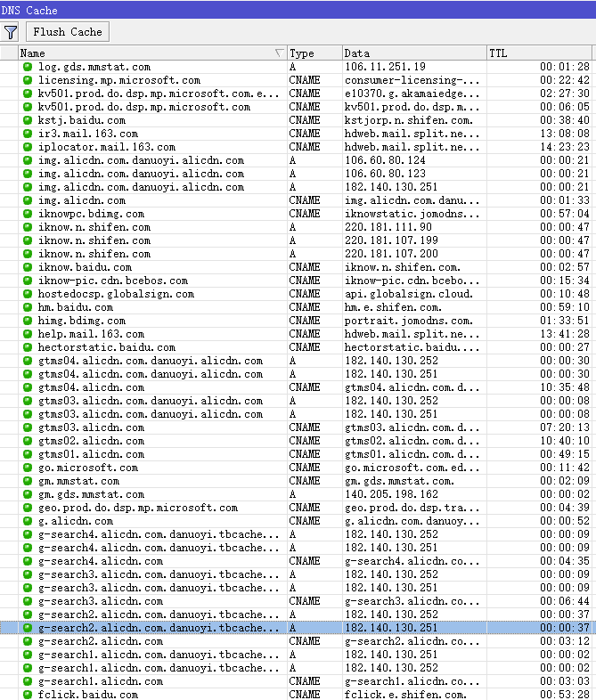The height and width of the screenshot is (700, 596).
Task: Click green status icon for fclick.baidu.com
Action: tap(28, 695)
